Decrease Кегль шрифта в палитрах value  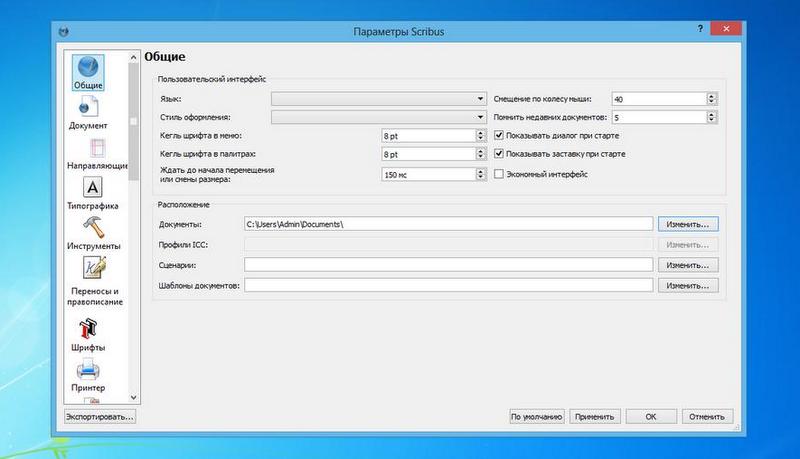click(480, 157)
